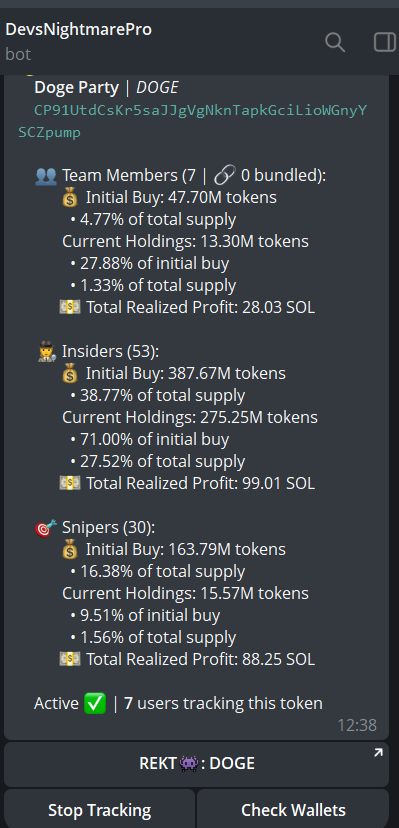399x828 pixels.
Task: Click the external link arrow on REKT button
Action: (x=378, y=753)
